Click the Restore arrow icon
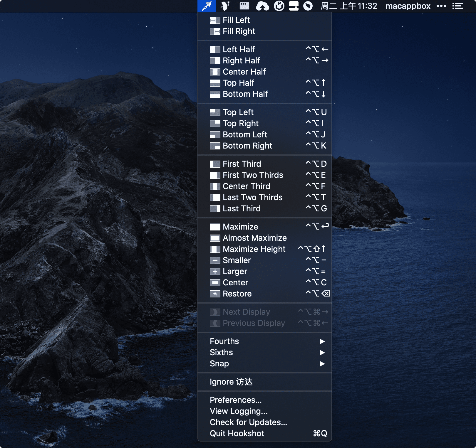Image resolution: width=476 pixels, height=448 pixels. point(215,294)
